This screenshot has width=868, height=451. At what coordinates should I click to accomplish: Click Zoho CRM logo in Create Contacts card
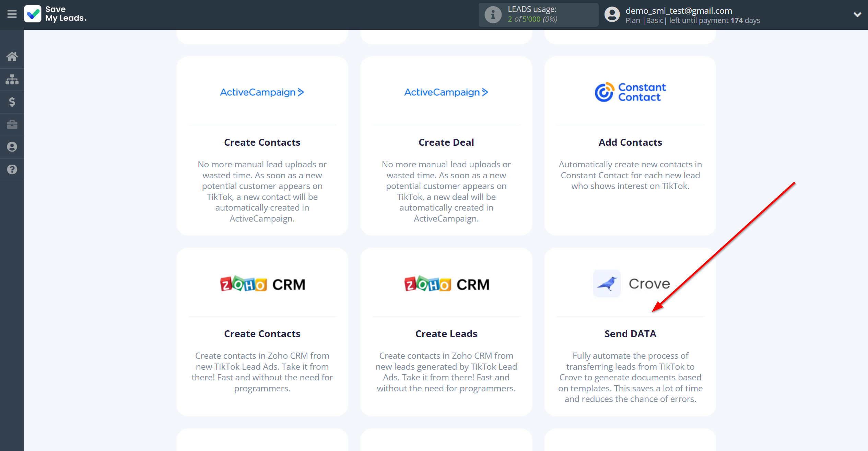click(x=262, y=284)
